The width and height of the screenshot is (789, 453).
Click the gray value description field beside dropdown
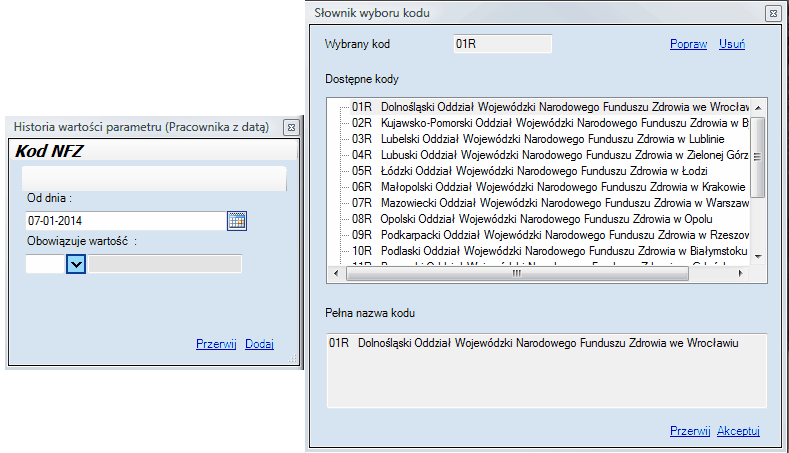[x=165, y=264]
